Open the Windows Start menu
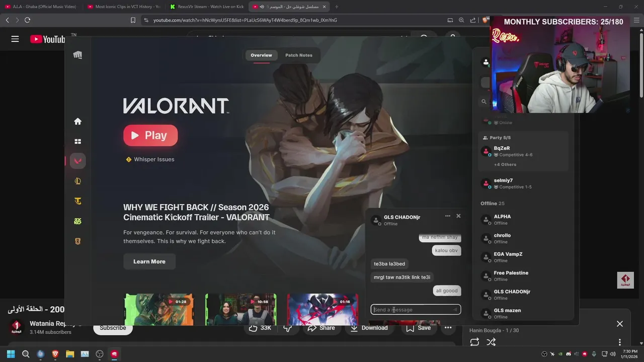This screenshot has height=362, width=644. tap(11, 354)
